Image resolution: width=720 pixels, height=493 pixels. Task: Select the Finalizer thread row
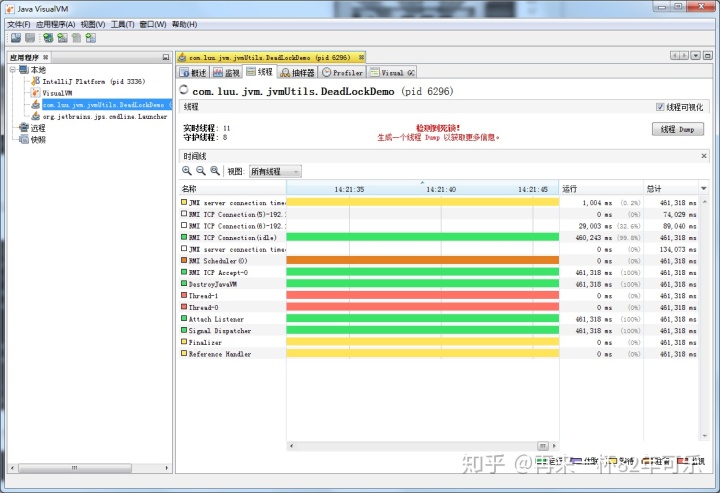click(439, 342)
